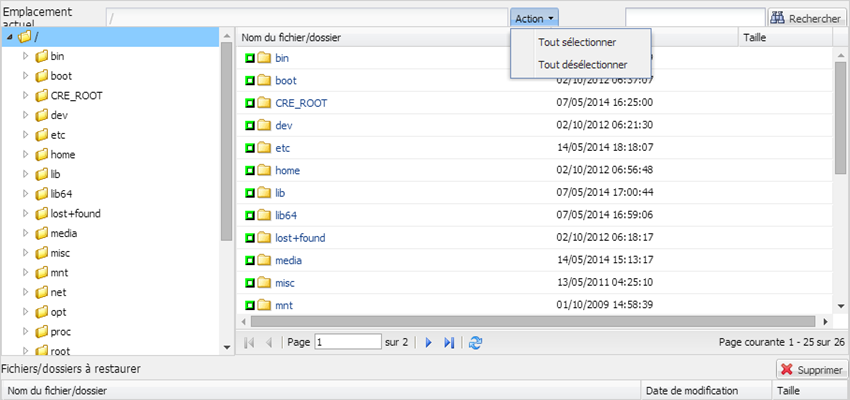Viewport: 850px width, 400px height.
Task: Click the page number input field
Action: (348, 343)
